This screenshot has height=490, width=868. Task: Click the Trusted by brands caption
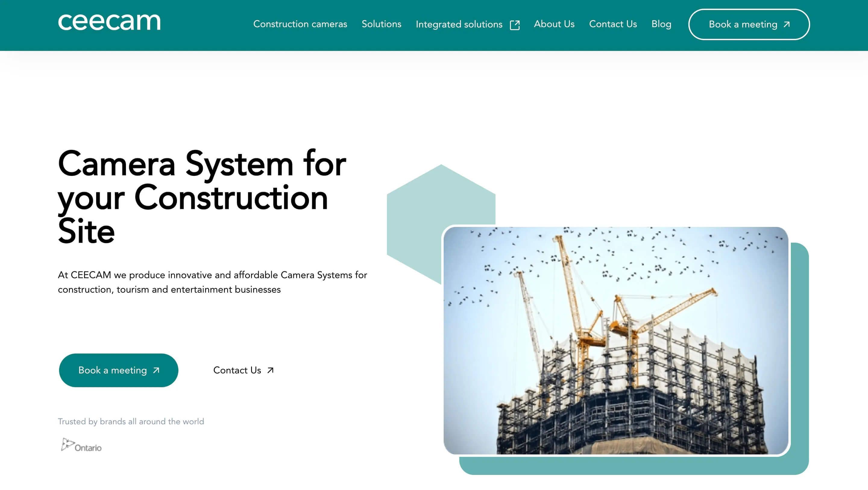click(x=131, y=422)
